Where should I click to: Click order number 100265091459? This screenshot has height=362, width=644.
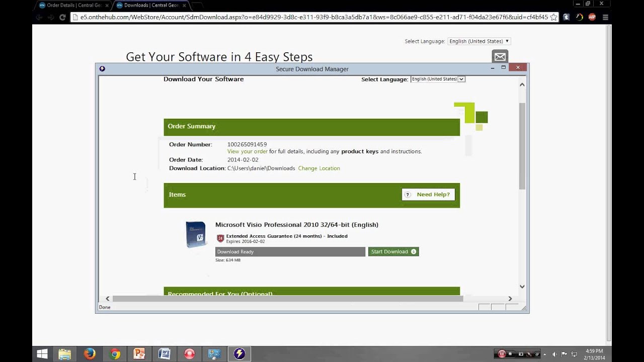[x=247, y=144]
